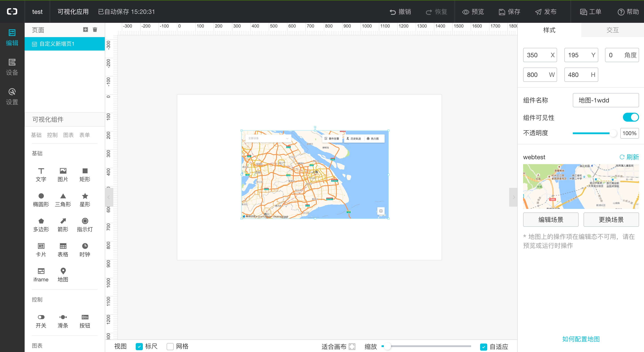The height and width of the screenshot is (352, 644).
Task: Open the 设备 (Devices) sidebar section
Action: pos(12,67)
